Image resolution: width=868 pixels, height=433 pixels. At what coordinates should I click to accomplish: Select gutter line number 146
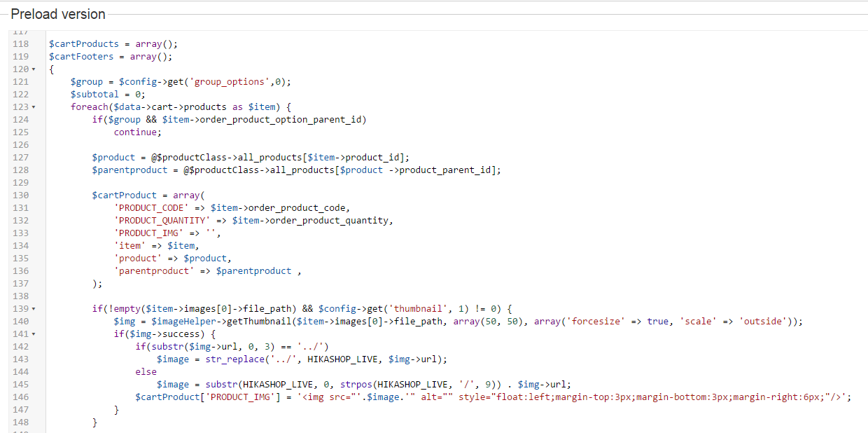pyautogui.click(x=20, y=397)
